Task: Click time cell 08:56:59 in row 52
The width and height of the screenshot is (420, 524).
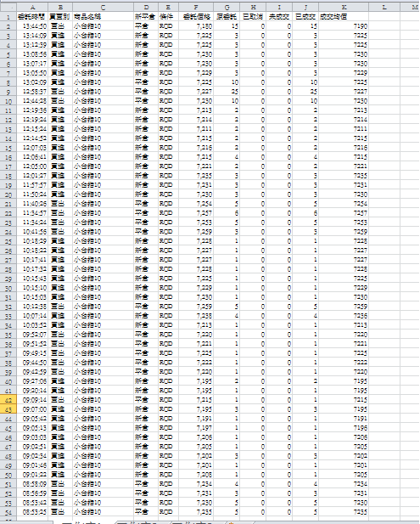Action: (x=32, y=493)
